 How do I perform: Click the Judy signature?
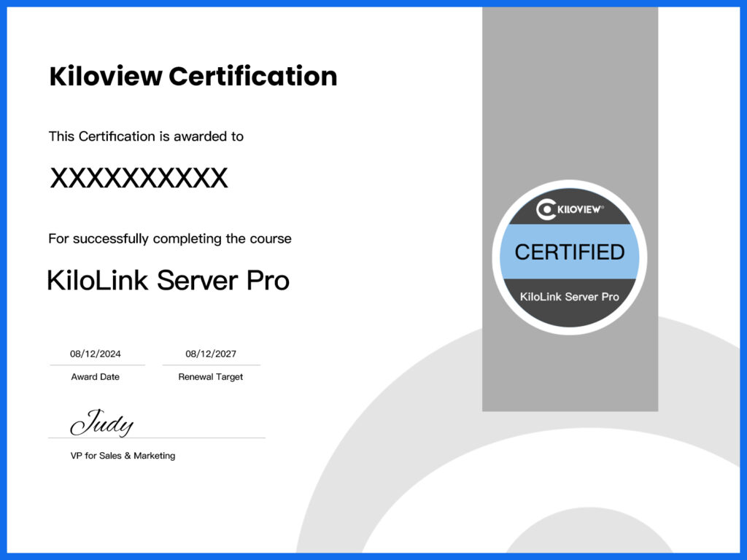[x=102, y=423]
